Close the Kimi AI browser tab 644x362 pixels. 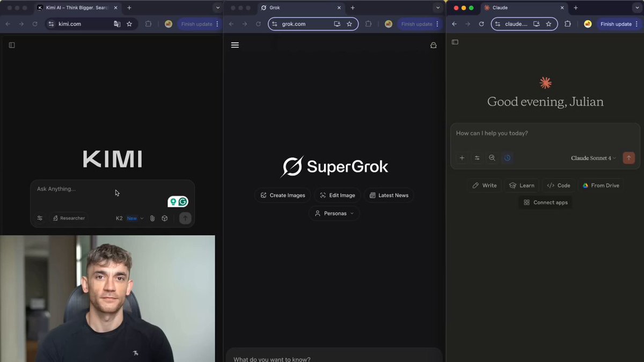pyautogui.click(x=115, y=8)
